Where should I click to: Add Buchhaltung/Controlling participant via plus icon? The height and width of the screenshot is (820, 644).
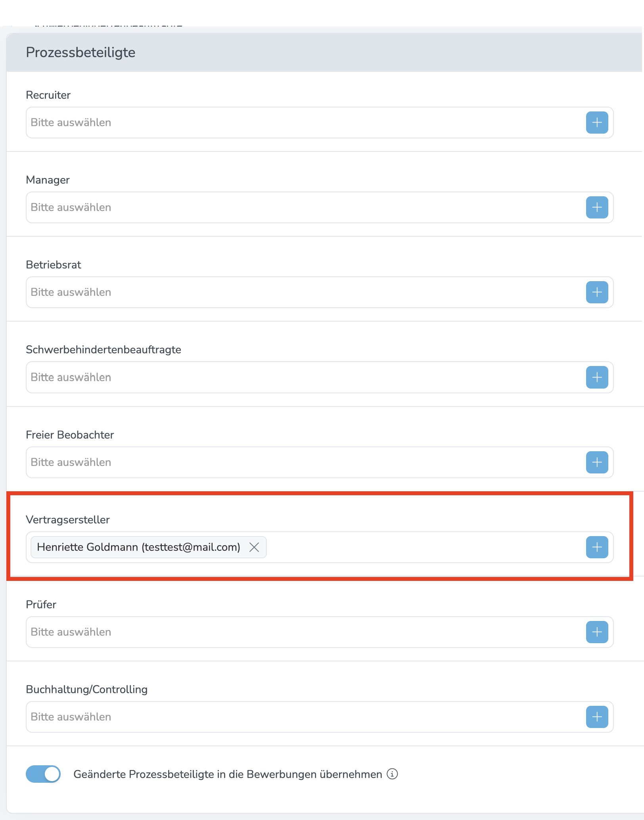[597, 717]
